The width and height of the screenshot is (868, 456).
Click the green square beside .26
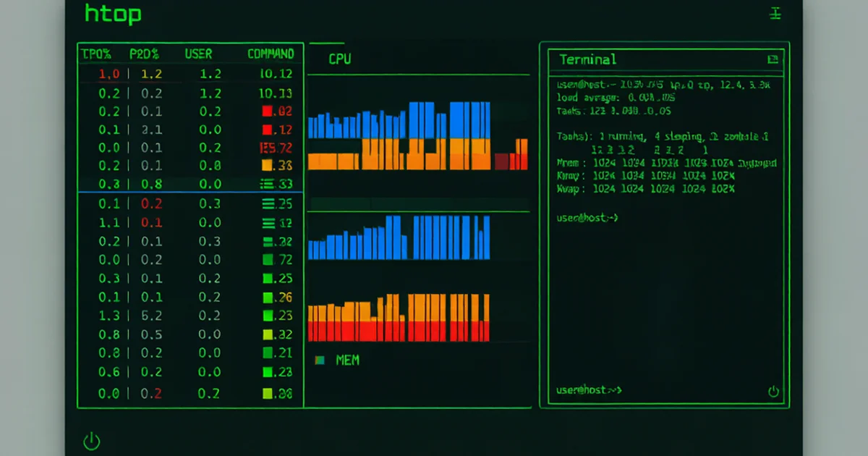[268, 297]
